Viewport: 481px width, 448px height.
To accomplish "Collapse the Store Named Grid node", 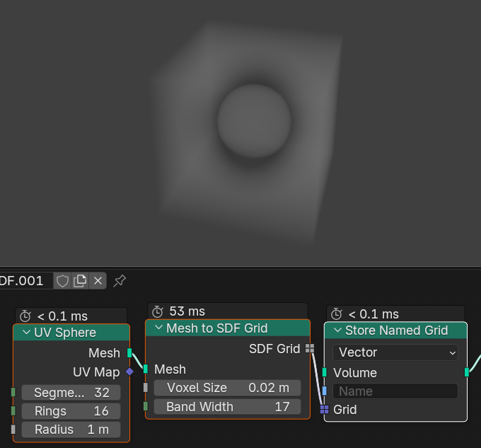I will (337, 331).
